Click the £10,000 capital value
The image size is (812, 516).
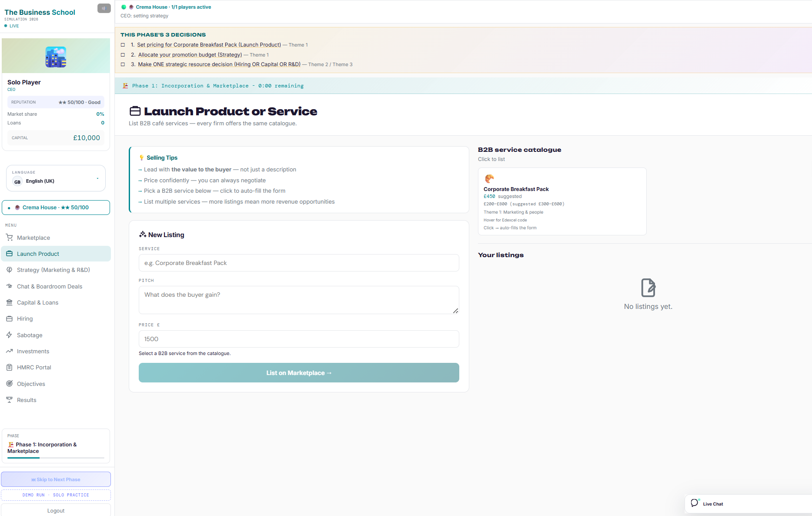click(87, 137)
